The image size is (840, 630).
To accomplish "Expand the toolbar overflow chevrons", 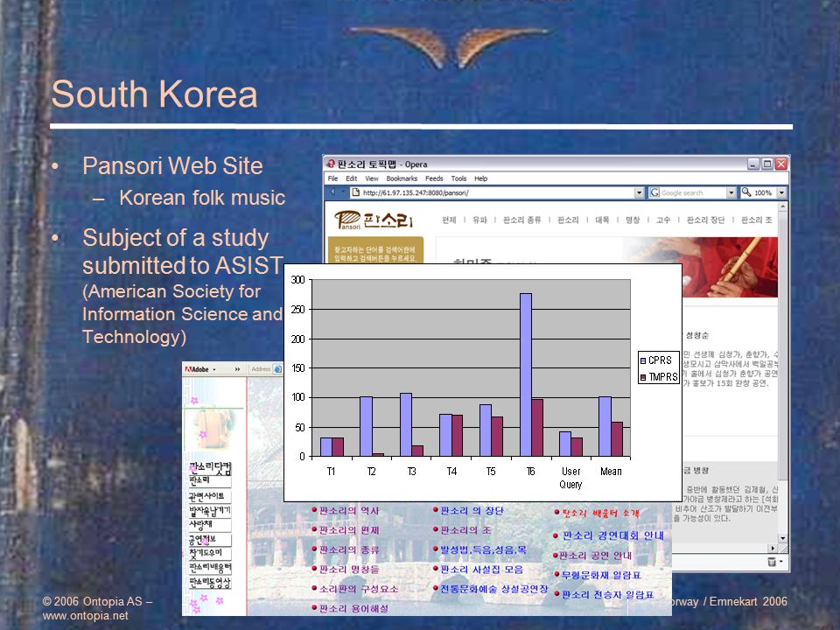I will pos(237,369).
